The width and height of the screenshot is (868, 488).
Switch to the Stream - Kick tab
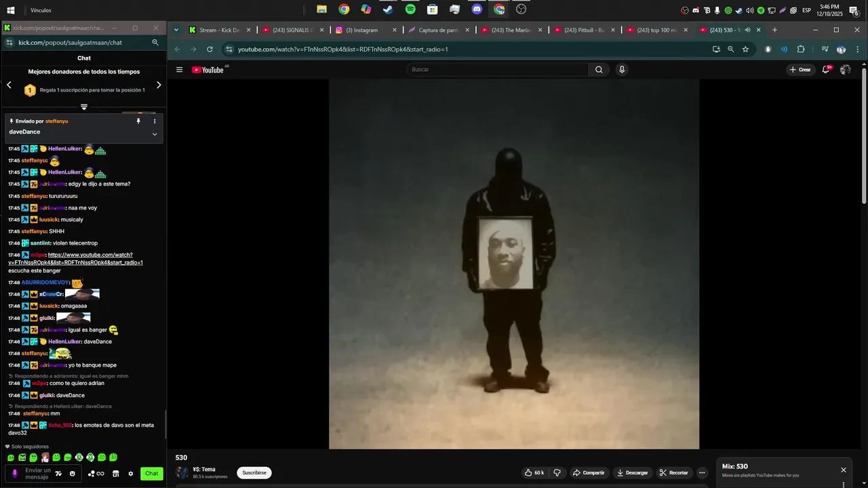click(220, 30)
